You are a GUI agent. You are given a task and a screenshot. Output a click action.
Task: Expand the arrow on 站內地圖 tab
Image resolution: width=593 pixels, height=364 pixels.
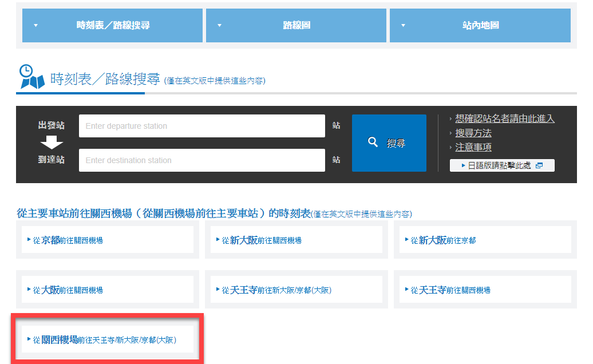point(403,26)
